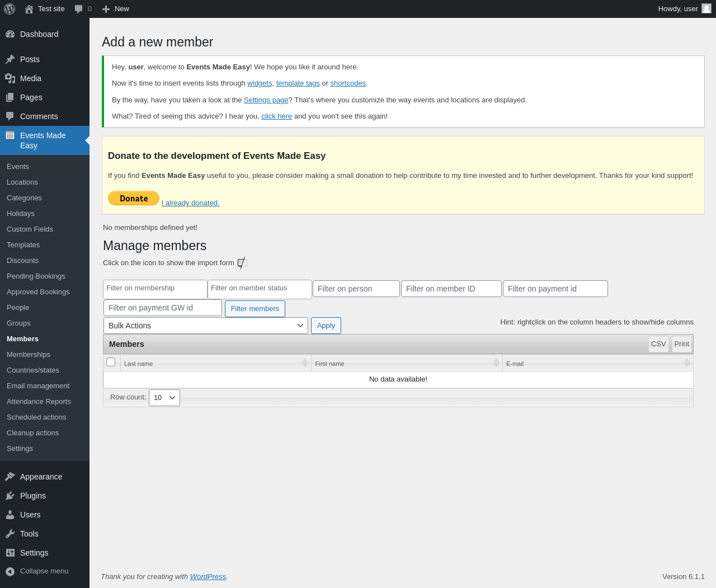Focus the Filter on member ID field

point(451,289)
